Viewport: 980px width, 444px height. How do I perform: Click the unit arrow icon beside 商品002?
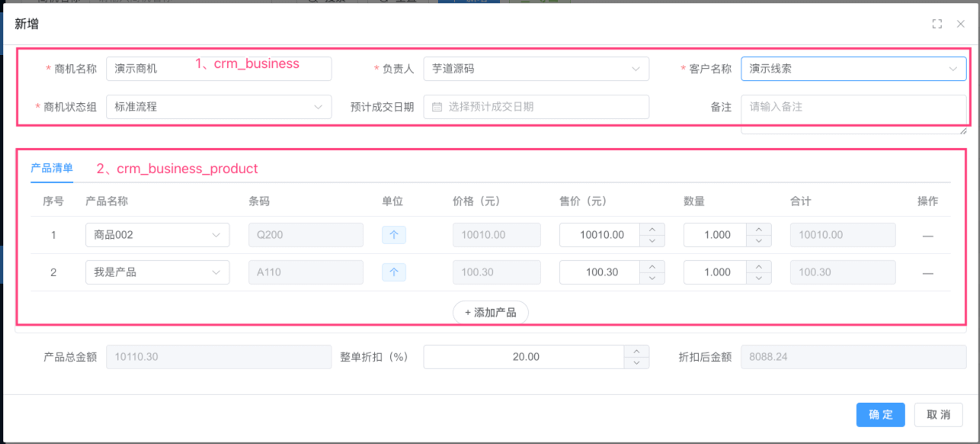pyautogui.click(x=394, y=235)
